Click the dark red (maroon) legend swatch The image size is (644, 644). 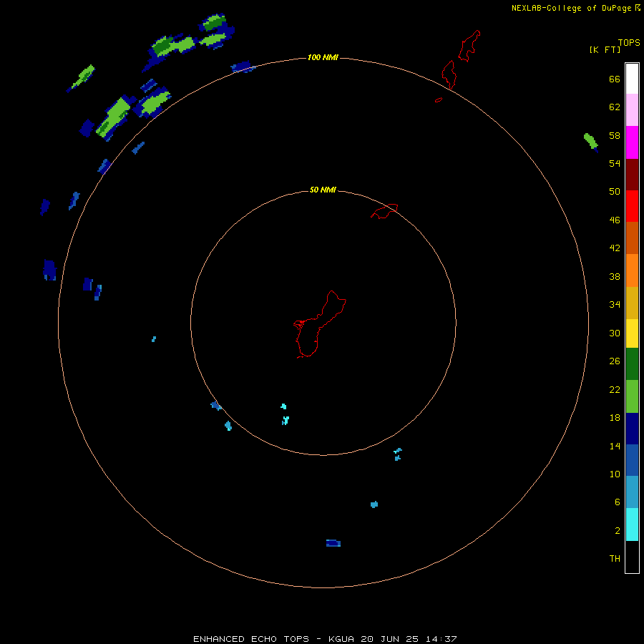pyautogui.click(x=632, y=175)
